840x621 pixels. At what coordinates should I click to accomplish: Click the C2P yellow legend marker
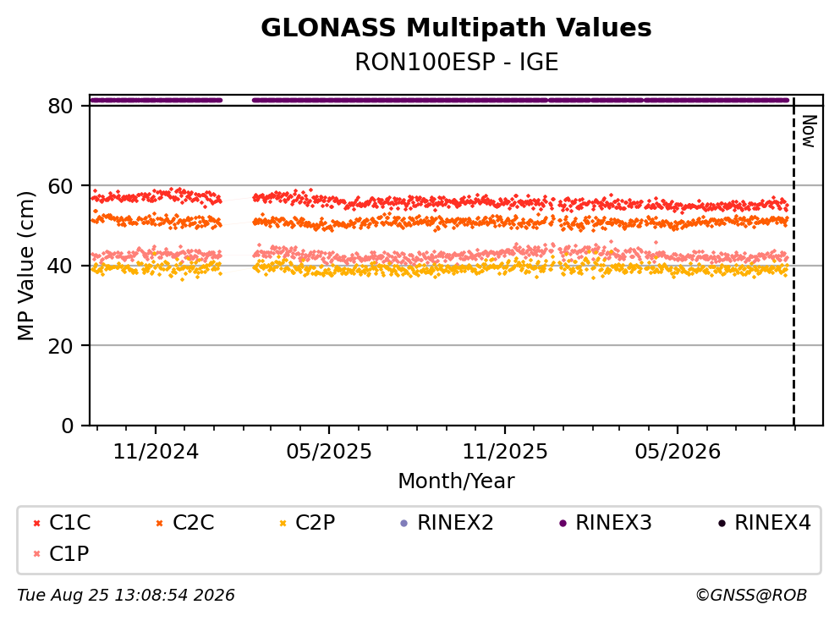283,524
